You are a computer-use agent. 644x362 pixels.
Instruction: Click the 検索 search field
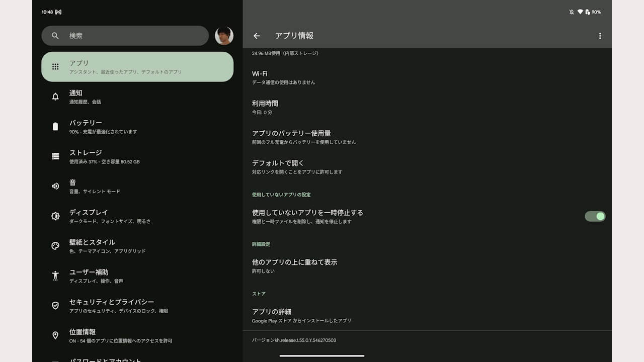125,36
